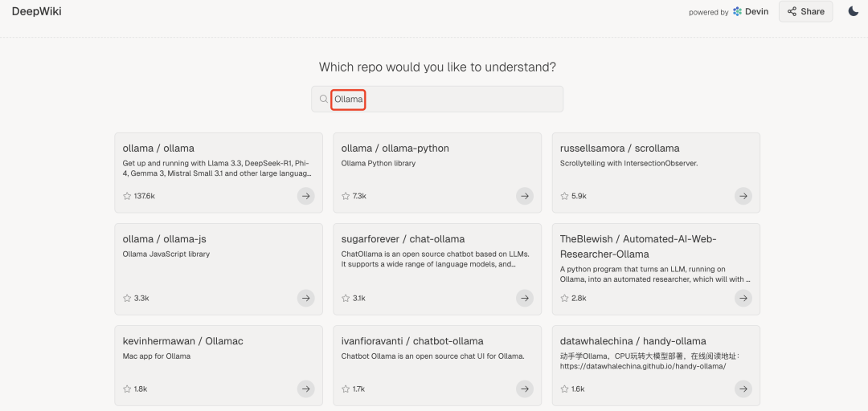Focus the repo search field containing Ollama

click(x=437, y=99)
